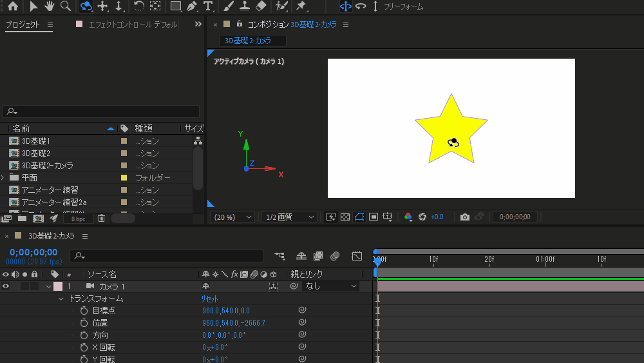
Task: Select the Selection arrow tool
Action: point(33,6)
